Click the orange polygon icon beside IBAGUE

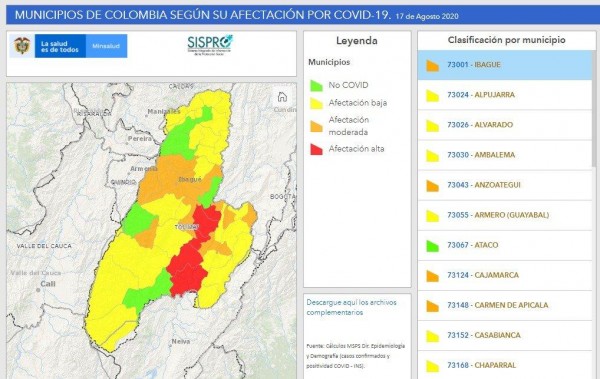[432, 65]
